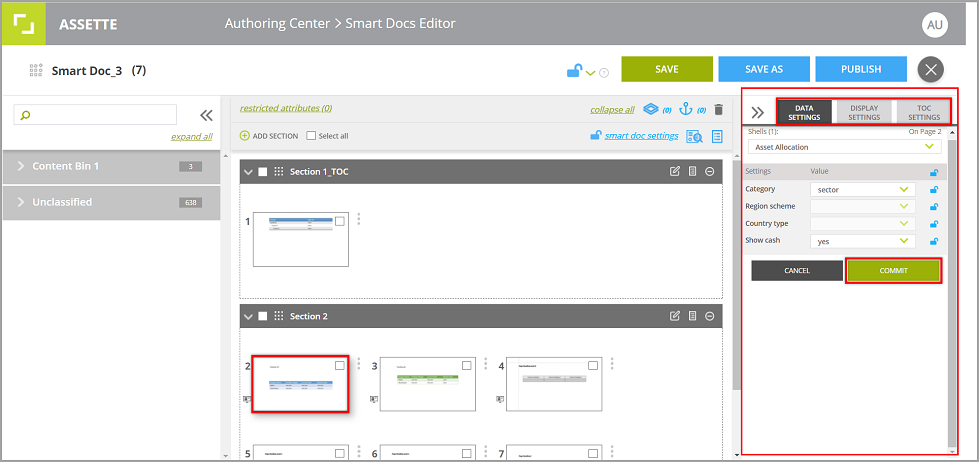Open the AU user avatar menu
The width and height of the screenshot is (979, 462).
coord(935,24)
